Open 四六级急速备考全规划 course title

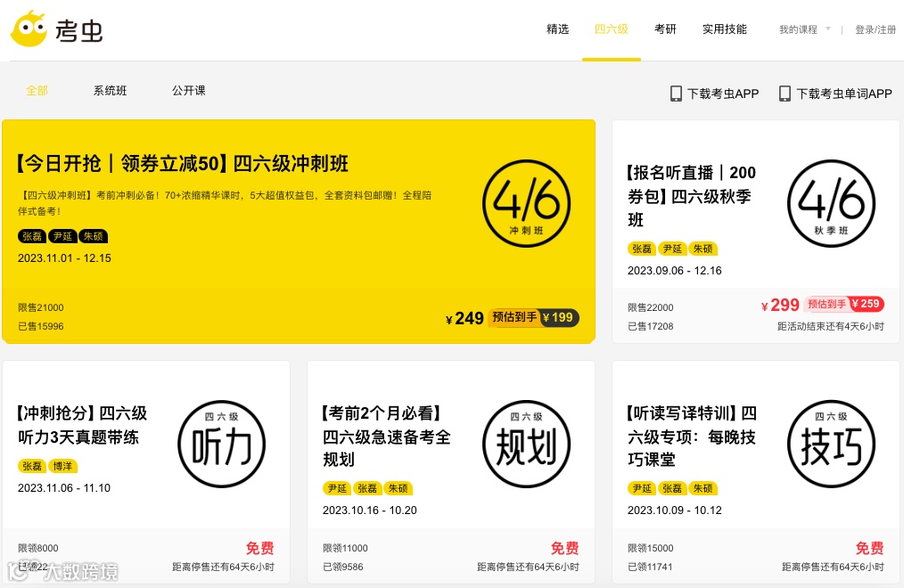pyautogui.click(x=386, y=436)
